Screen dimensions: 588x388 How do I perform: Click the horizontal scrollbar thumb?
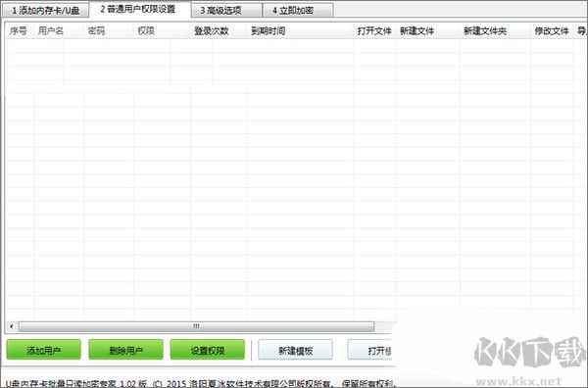[x=196, y=326]
